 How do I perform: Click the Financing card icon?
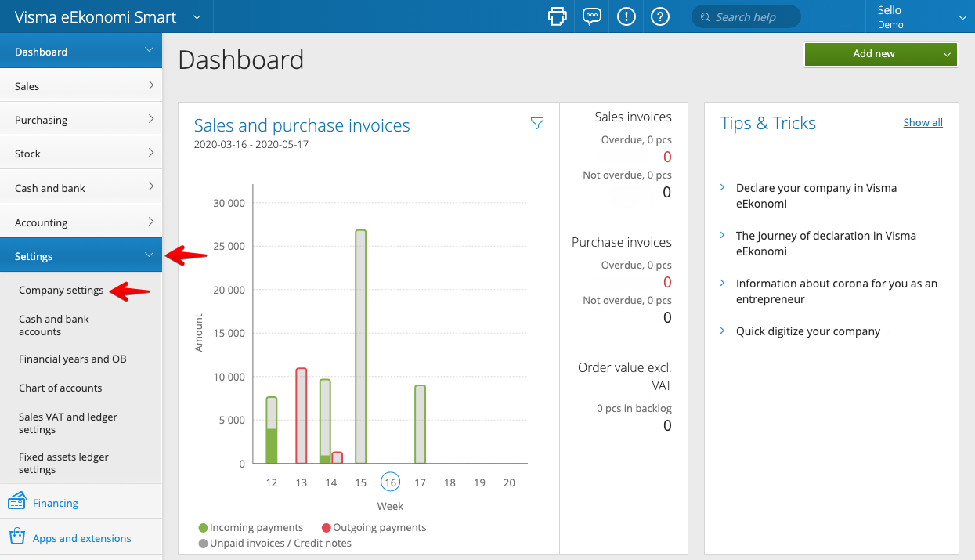click(17, 502)
